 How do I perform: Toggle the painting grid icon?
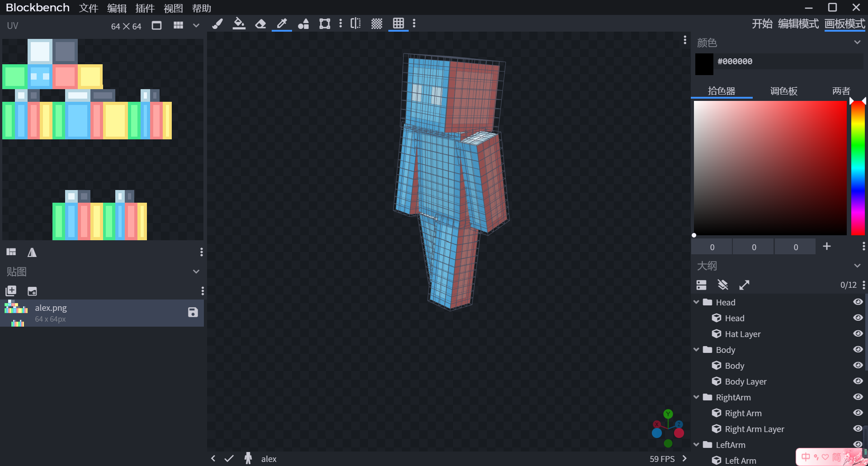pos(398,24)
